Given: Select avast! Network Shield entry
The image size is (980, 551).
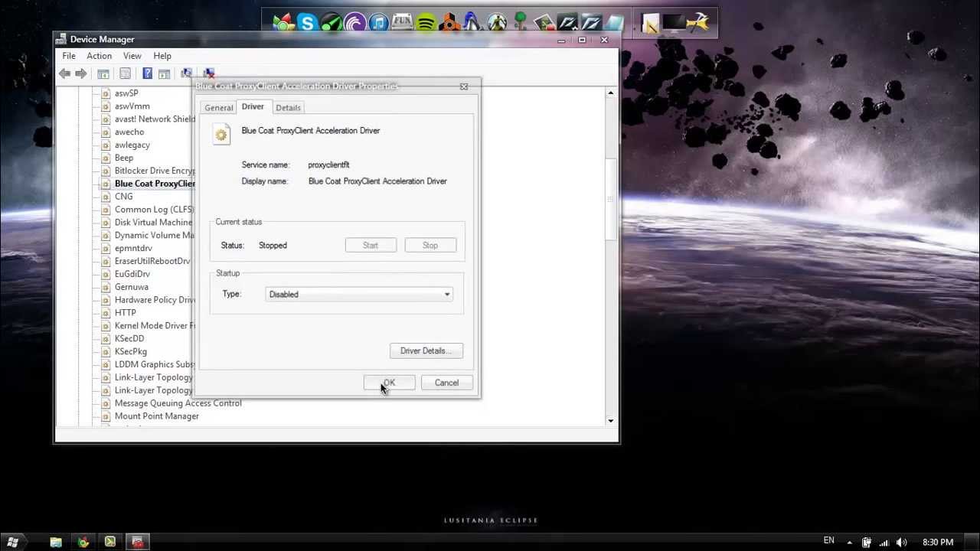Looking at the screenshot, I should point(155,119).
